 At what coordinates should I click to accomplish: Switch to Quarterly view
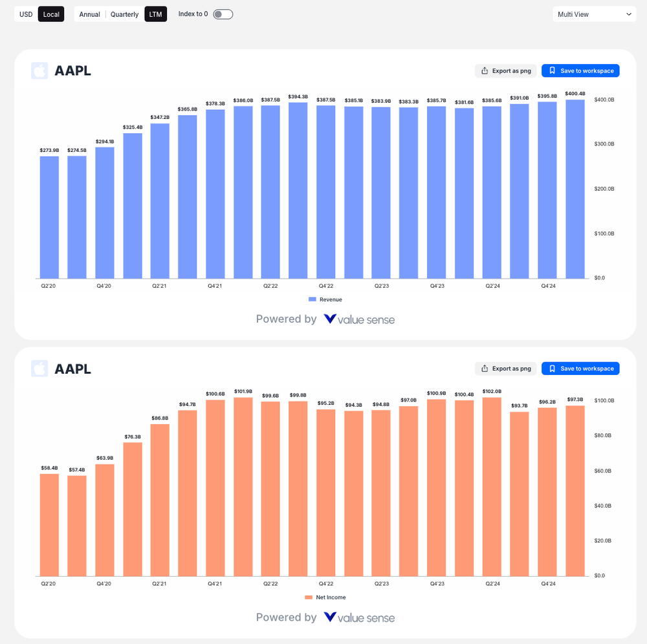coord(124,14)
